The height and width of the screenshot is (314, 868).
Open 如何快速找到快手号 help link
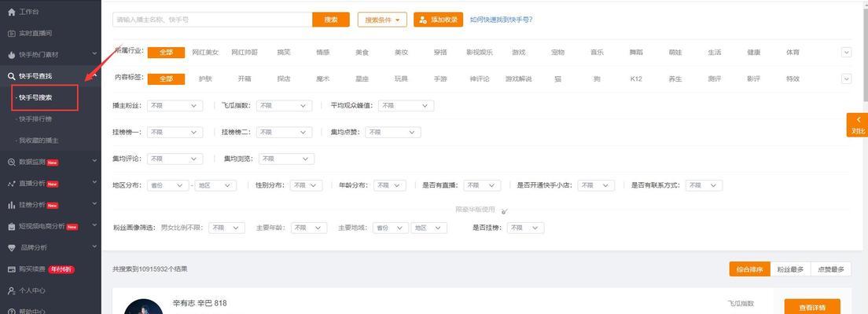point(502,20)
